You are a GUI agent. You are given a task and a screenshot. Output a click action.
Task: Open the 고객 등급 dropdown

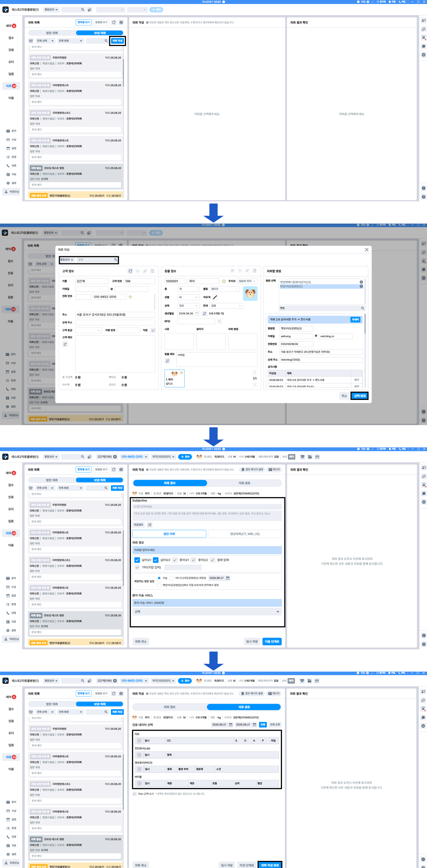[88, 330]
